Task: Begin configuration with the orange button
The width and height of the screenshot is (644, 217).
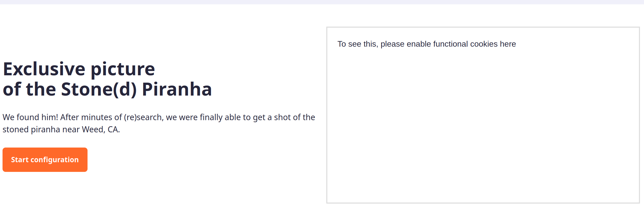Action: pyautogui.click(x=45, y=159)
